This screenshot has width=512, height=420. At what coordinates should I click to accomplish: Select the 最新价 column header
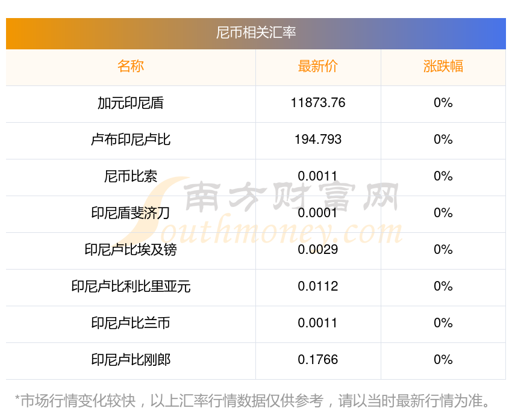(x=317, y=66)
